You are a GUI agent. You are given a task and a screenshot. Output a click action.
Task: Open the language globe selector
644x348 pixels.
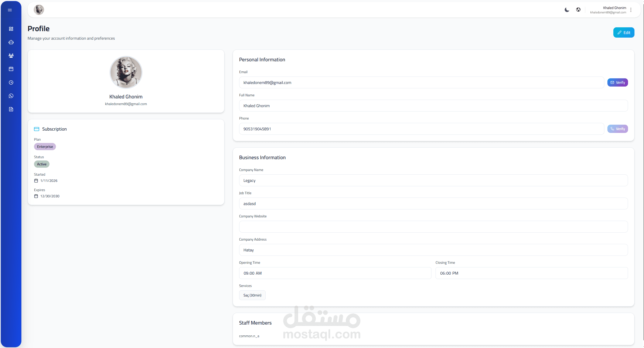click(x=578, y=10)
